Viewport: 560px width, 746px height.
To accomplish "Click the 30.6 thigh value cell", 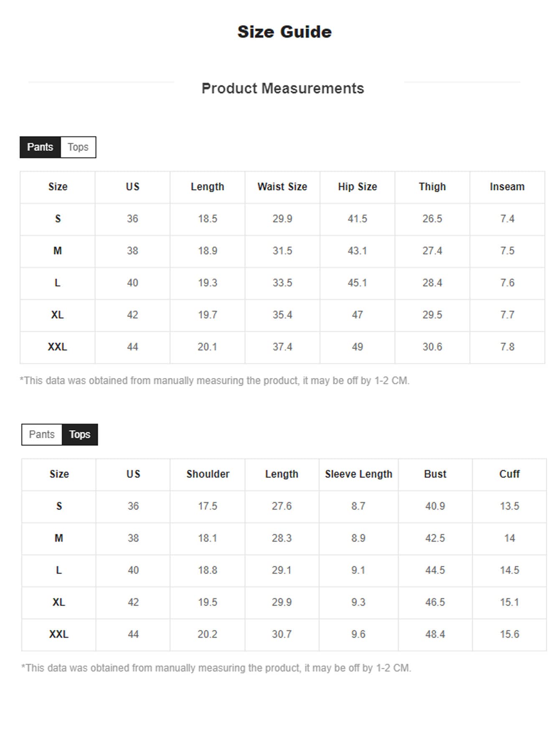I will [432, 347].
